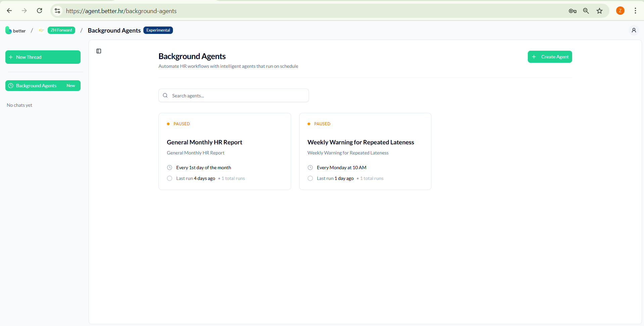This screenshot has height=326, width=644.
Task: Bookmark this page with the star icon
Action: click(x=599, y=11)
